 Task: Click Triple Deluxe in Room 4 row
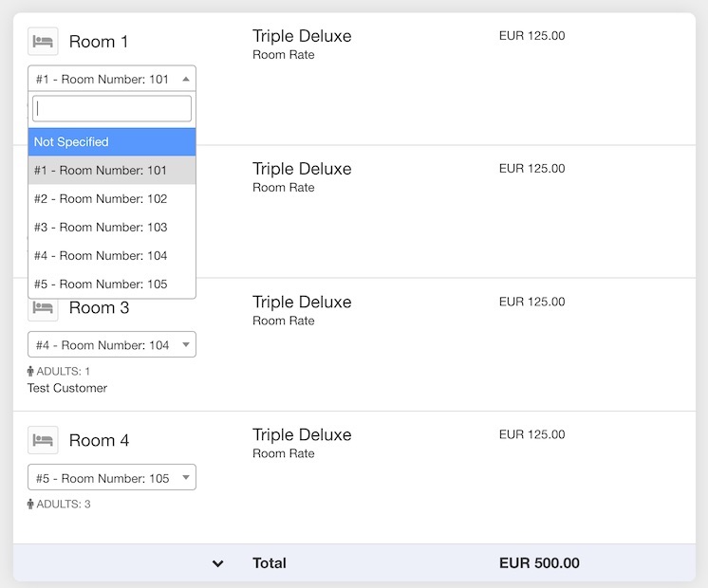(x=302, y=435)
